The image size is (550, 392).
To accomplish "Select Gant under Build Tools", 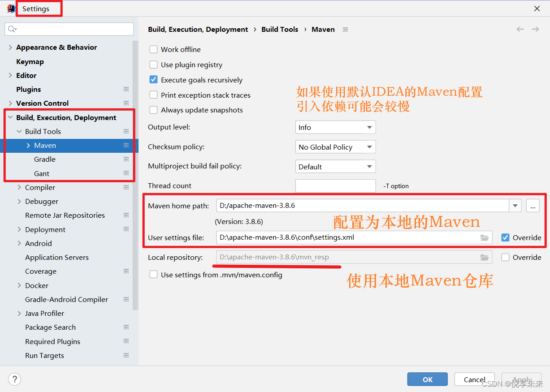I will pyautogui.click(x=42, y=174).
